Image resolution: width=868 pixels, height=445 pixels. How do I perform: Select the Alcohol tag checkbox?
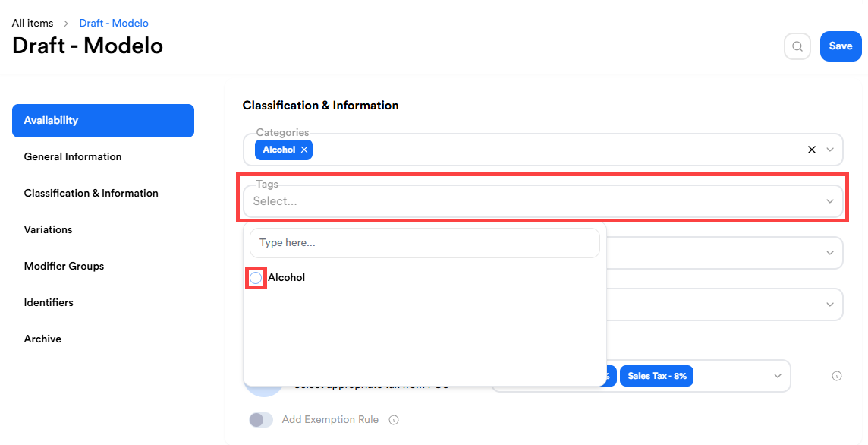click(x=256, y=278)
